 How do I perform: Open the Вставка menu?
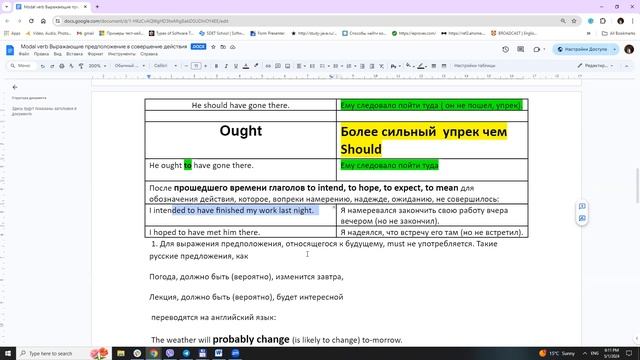coord(74,54)
